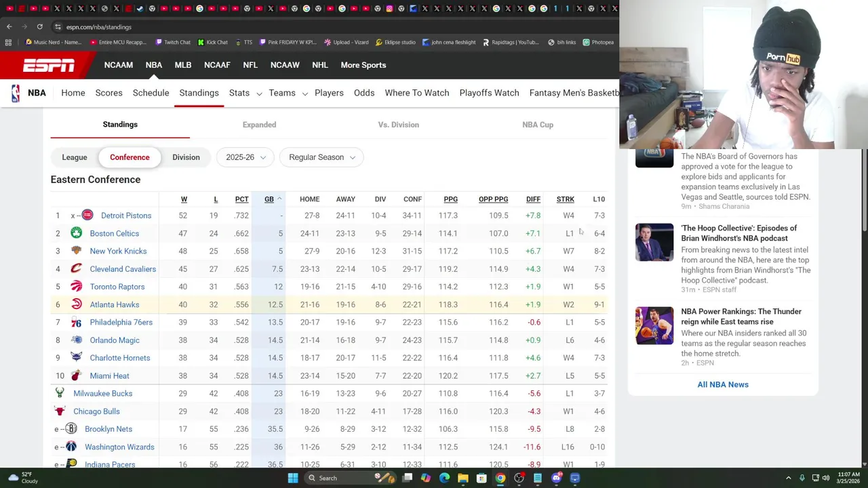Image resolution: width=868 pixels, height=488 pixels.
Task: Open Hoop Collective article thumbnail
Action: click(x=654, y=242)
